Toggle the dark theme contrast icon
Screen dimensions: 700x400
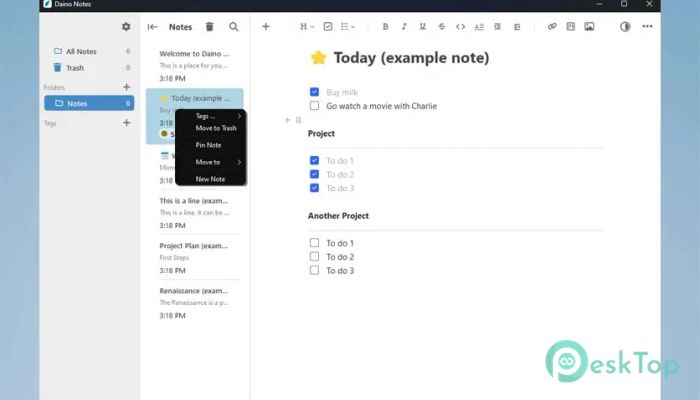pyautogui.click(x=626, y=27)
